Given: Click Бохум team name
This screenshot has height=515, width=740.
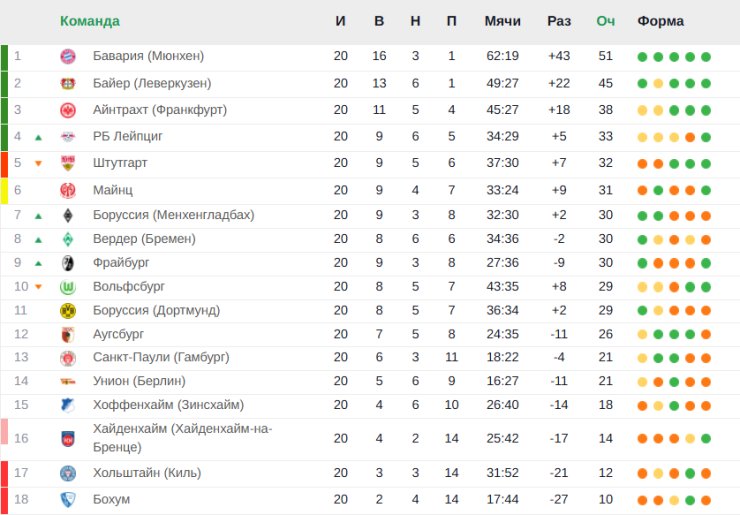Looking at the screenshot, I should coord(111,499).
